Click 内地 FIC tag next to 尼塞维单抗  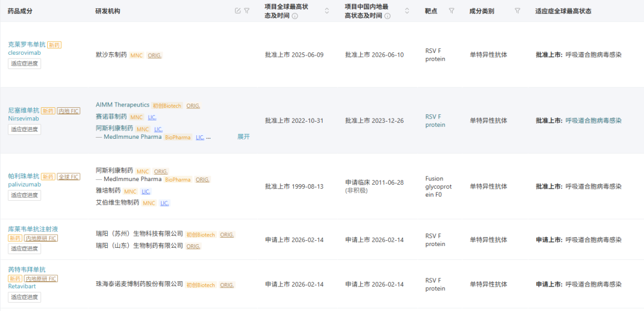(x=69, y=111)
